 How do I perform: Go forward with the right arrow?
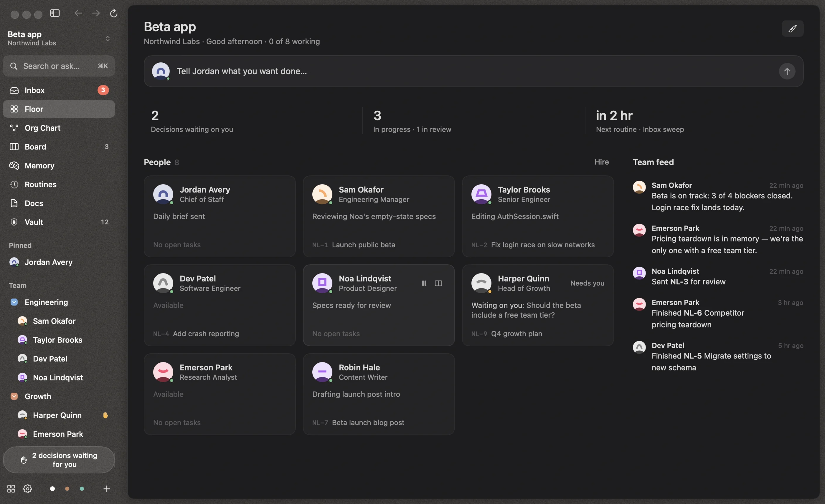tap(96, 13)
